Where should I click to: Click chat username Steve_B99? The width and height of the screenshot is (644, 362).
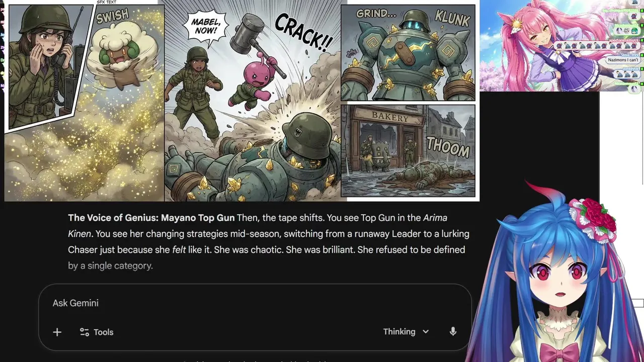628,54
